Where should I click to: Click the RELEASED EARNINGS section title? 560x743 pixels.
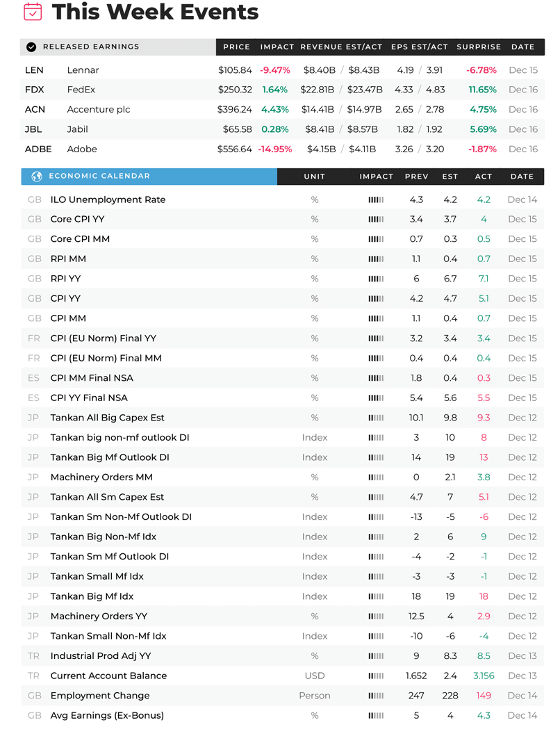tap(91, 47)
